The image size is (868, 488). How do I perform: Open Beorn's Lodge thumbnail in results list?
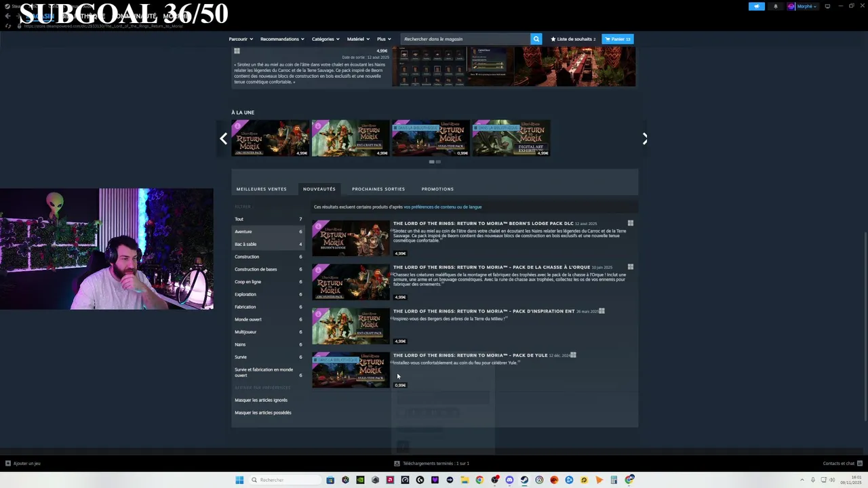(351, 238)
